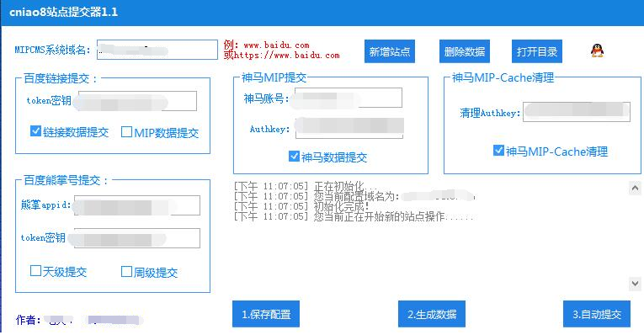Click 2.生成数据 button
Viewport: 644px width, 335px height.
(432, 314)
